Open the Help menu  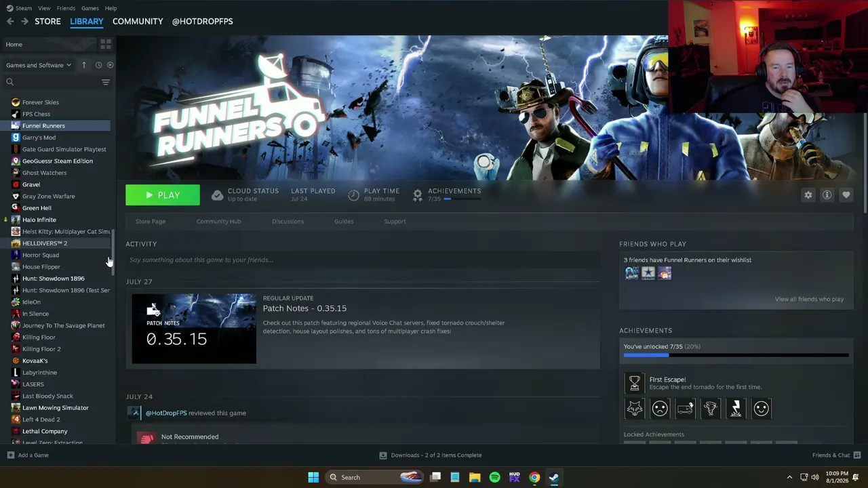tap(111, 8)
